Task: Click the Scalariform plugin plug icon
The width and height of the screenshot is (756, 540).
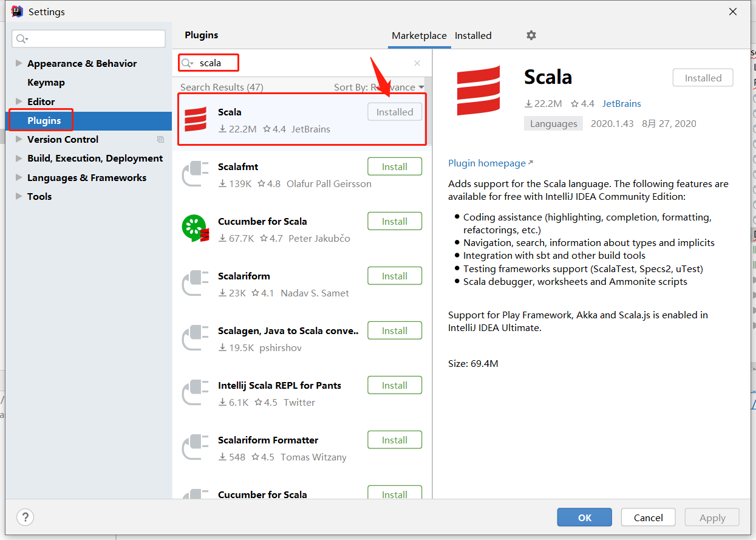Action: [196, 283]
